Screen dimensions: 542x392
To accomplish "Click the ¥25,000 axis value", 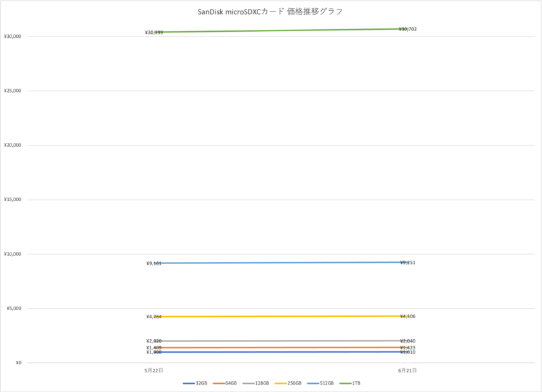I will [12, 91].
